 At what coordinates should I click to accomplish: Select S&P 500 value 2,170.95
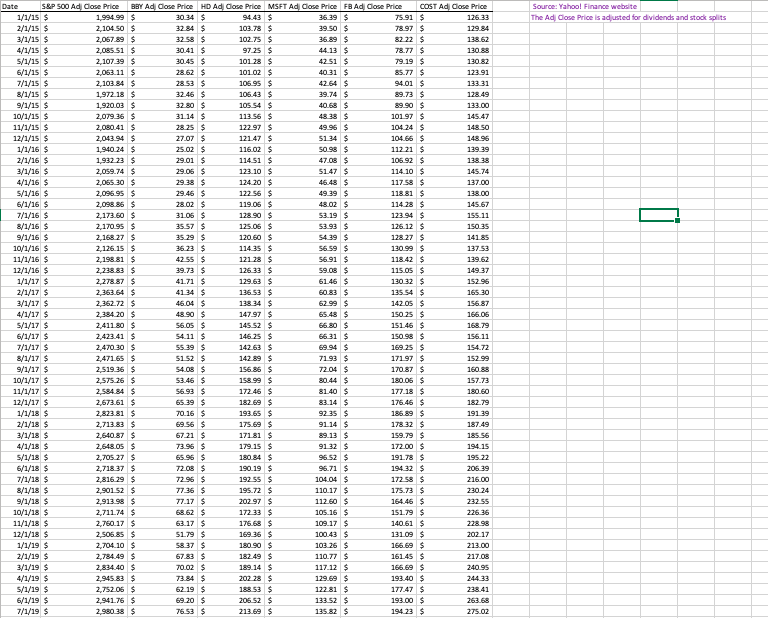(x=84, y=226)
